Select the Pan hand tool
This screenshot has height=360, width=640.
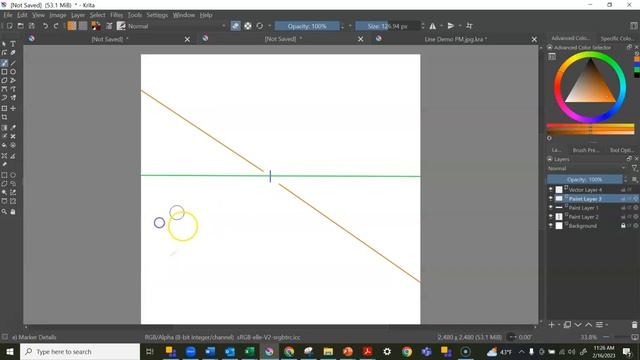tap(13, 212)
